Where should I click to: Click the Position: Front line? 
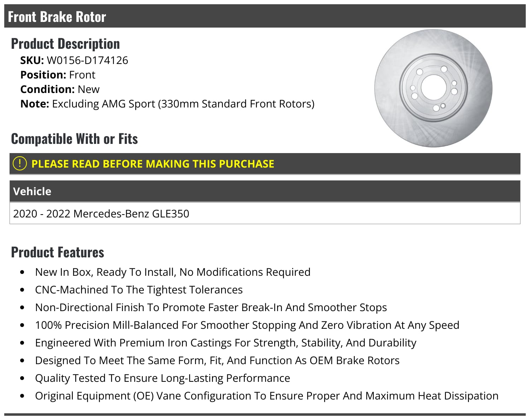(x=58, y=75)
